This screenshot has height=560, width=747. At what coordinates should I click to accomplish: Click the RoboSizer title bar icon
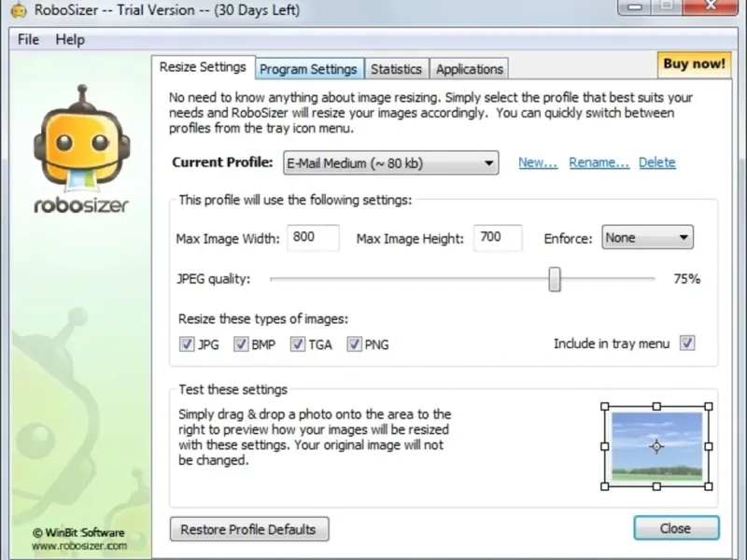tap(19, 10)
